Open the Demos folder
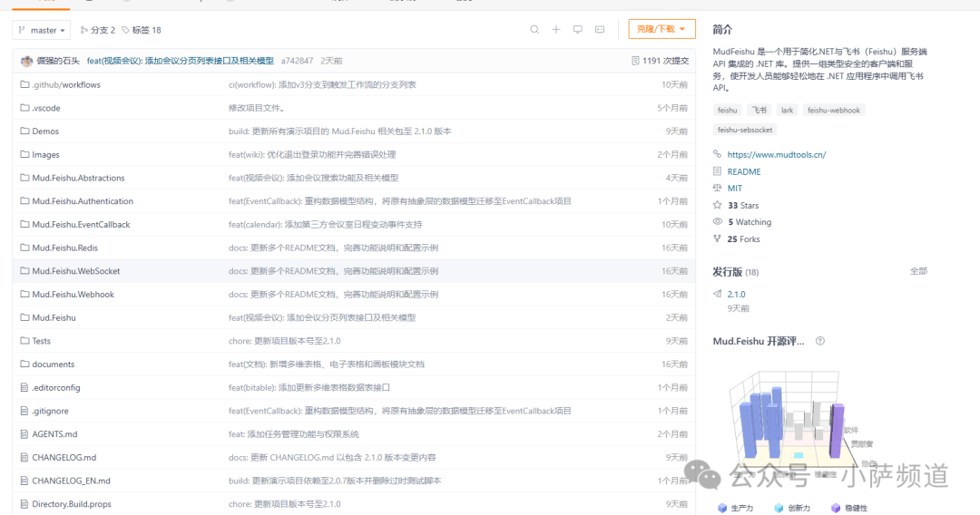 tap(45, 131)
